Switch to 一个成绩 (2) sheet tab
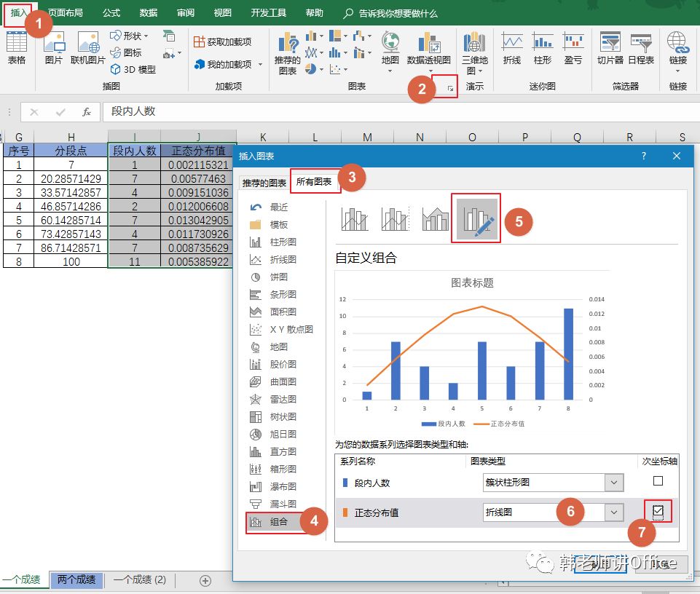 pyautogui.click(x=140, y=579)
